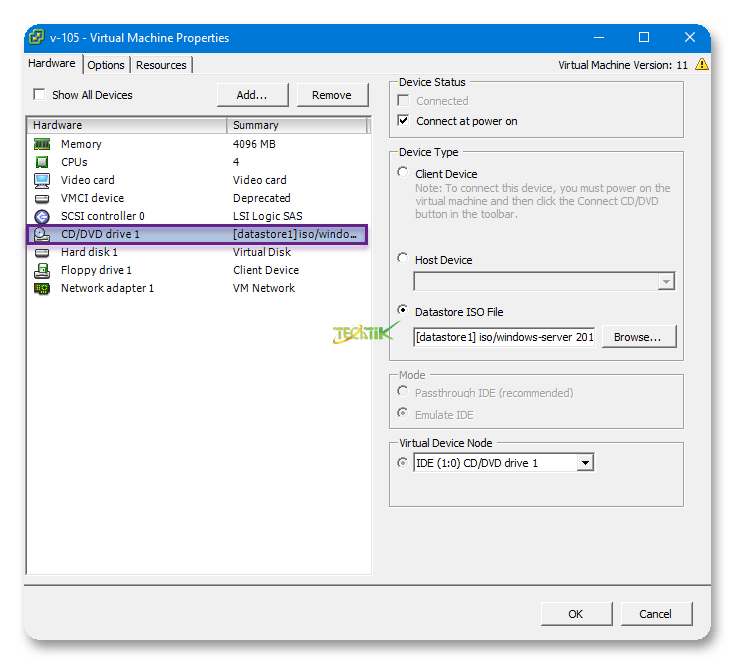Select the Client Device radio button
Image resolution: width=735 pixels, height=664 pixels.
pos(403,173)
